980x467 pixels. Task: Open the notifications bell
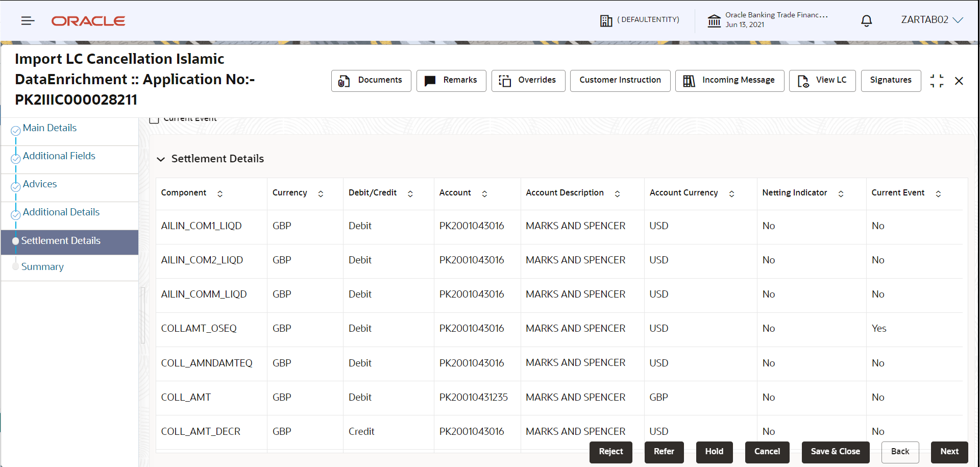(866, 20)
